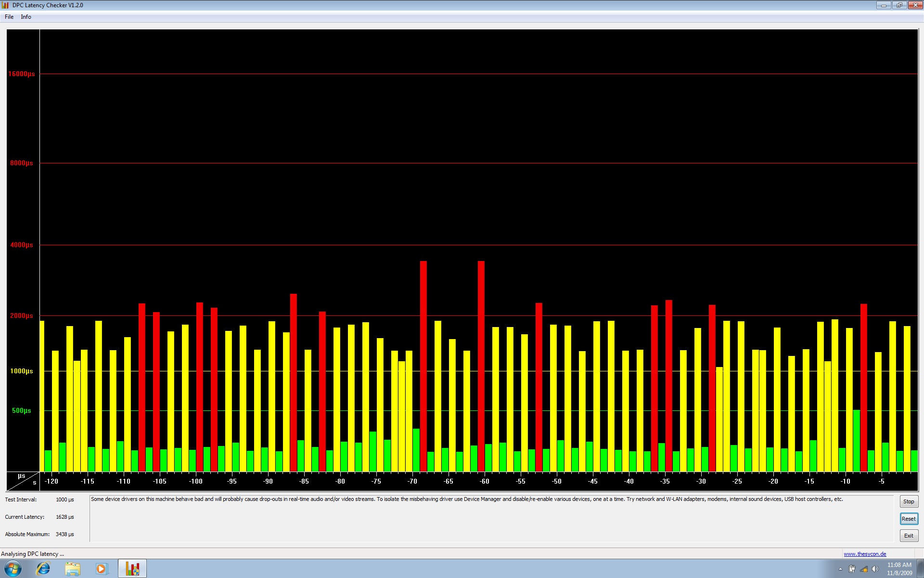Launch Windows Media Player from the taskbar
Image resolution: width=924 pixels, height=578 pixels.
(102, 569)
